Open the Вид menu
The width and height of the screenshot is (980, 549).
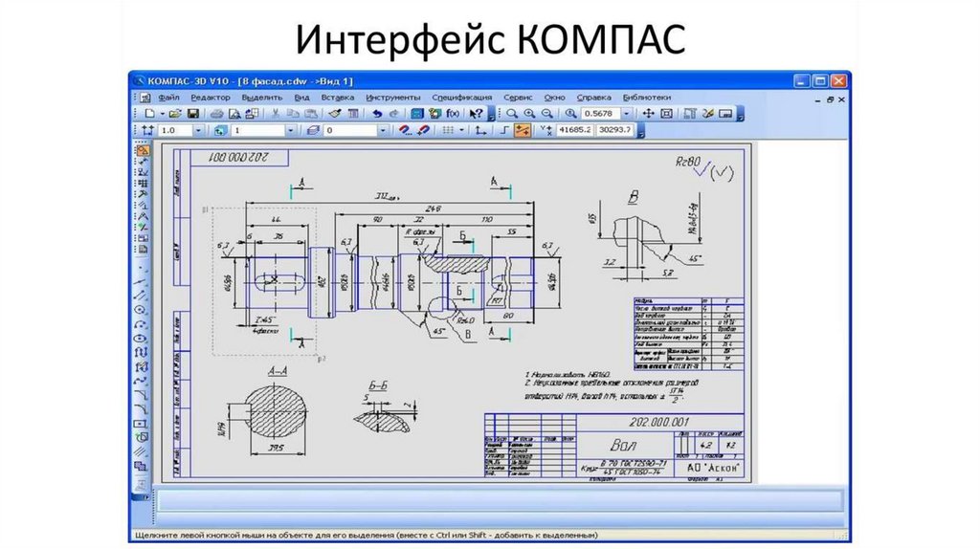coord(301,98)
